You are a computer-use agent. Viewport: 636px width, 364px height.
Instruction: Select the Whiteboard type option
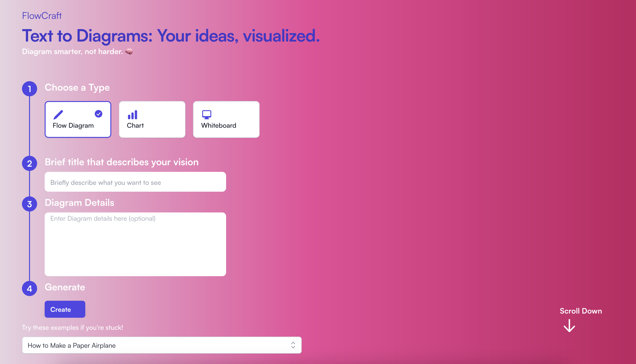(226, 119)
